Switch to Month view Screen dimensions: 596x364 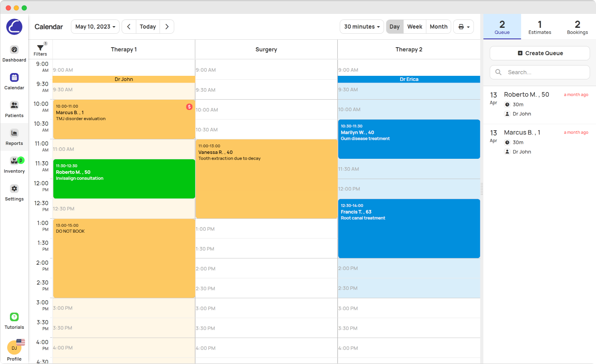[439, 27]
